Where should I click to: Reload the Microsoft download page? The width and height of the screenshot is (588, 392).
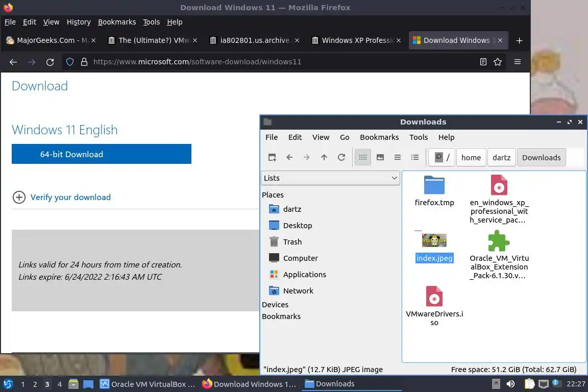coord(50,62)
